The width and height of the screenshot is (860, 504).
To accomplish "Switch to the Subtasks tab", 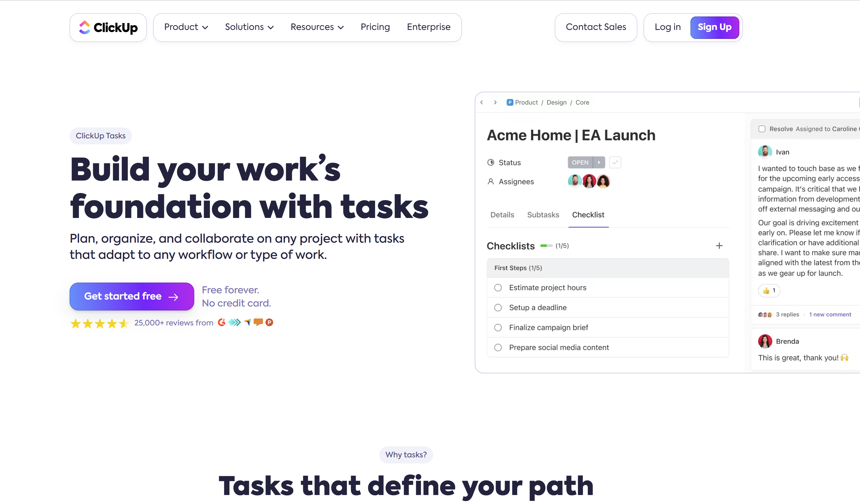I will (543, 215).
